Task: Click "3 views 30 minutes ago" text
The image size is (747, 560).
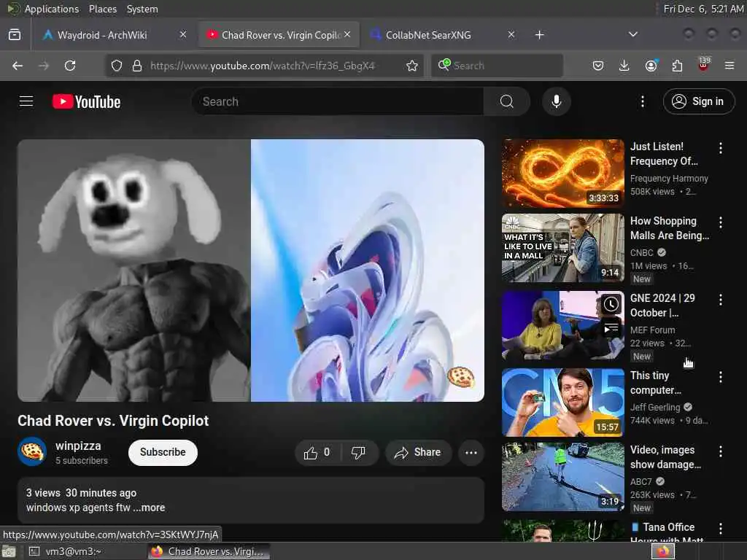Action: (x=81, y=493)
